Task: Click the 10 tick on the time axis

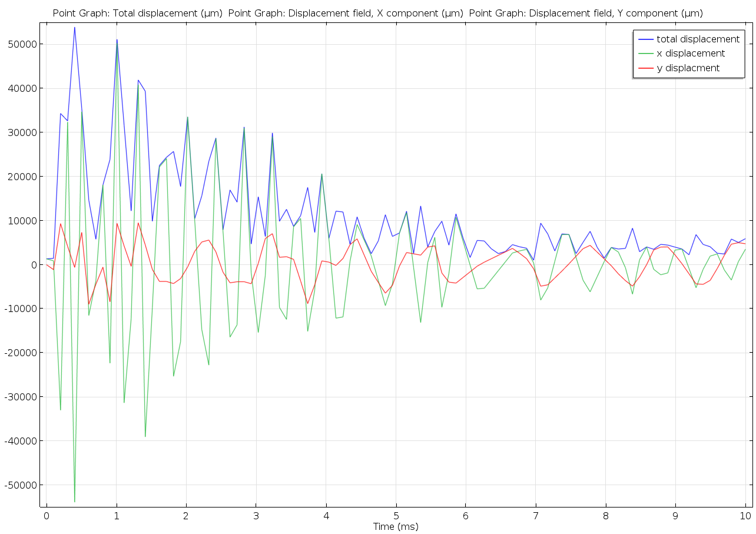Action: click(745, 516)
